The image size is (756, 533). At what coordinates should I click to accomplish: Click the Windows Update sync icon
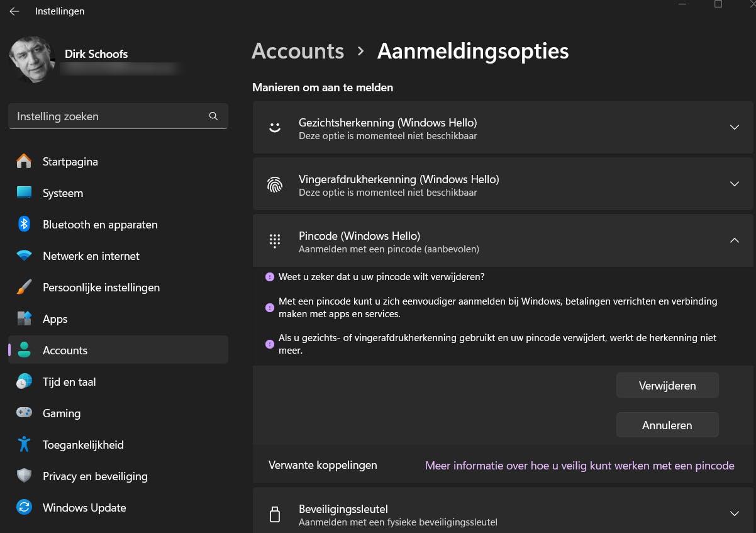[x=24, y=508]
